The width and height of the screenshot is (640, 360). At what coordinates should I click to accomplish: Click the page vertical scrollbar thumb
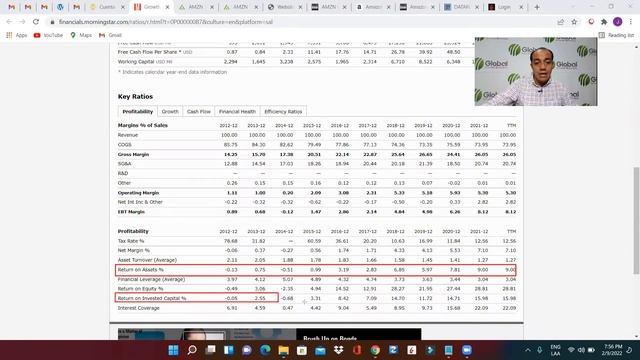pos(636,220)
